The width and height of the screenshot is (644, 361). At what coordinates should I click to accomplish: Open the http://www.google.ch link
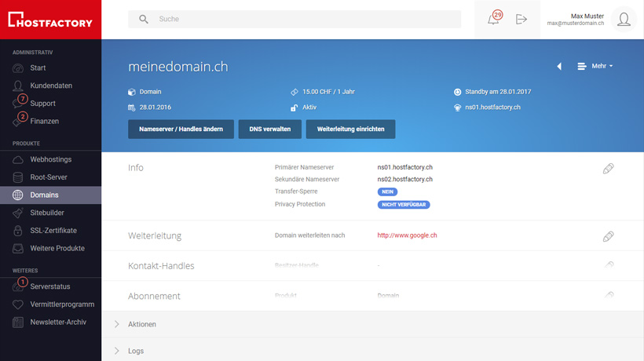tap(407, 235)
